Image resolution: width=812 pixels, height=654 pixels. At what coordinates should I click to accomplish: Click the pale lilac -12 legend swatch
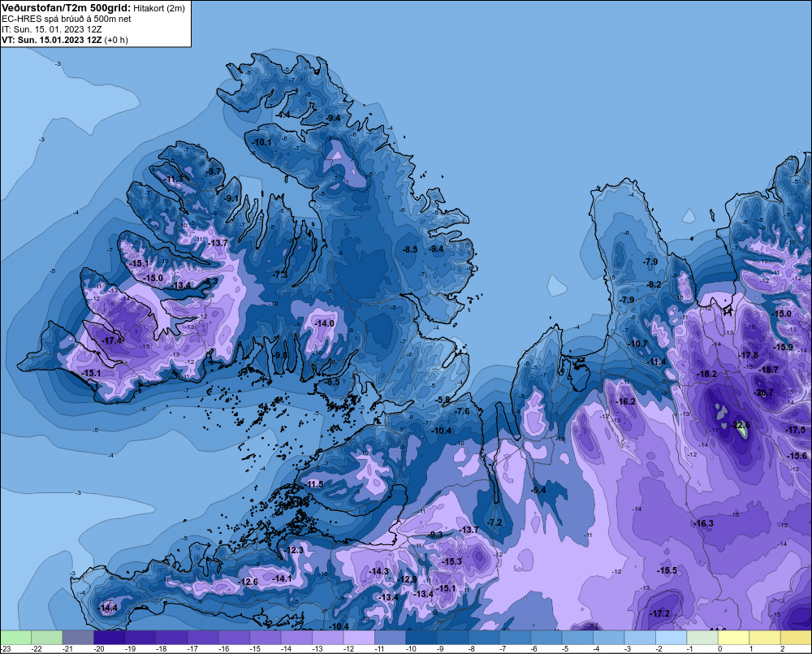(x=359, y=637)
